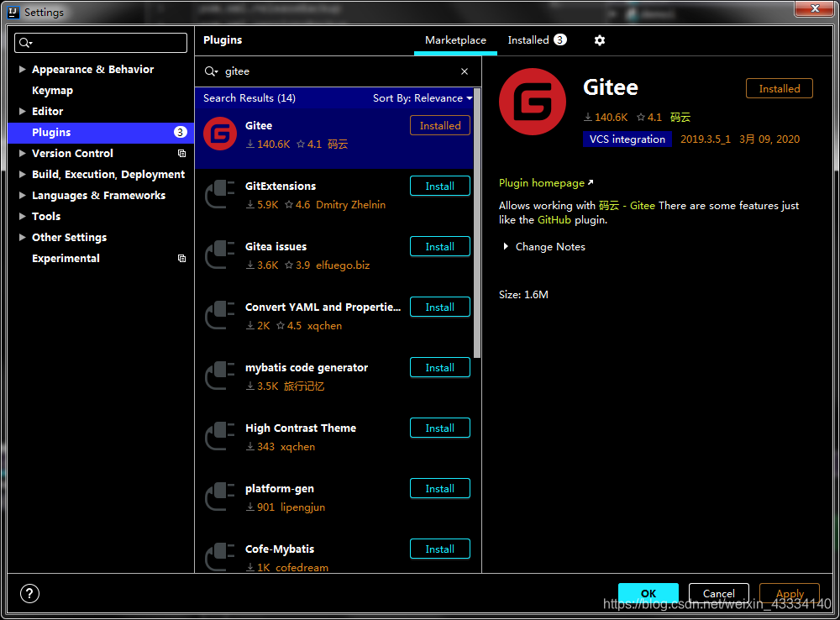
Task: Click version 2019.3.5_1 in details
Action: pyautogui.click(x=705, y=139)
